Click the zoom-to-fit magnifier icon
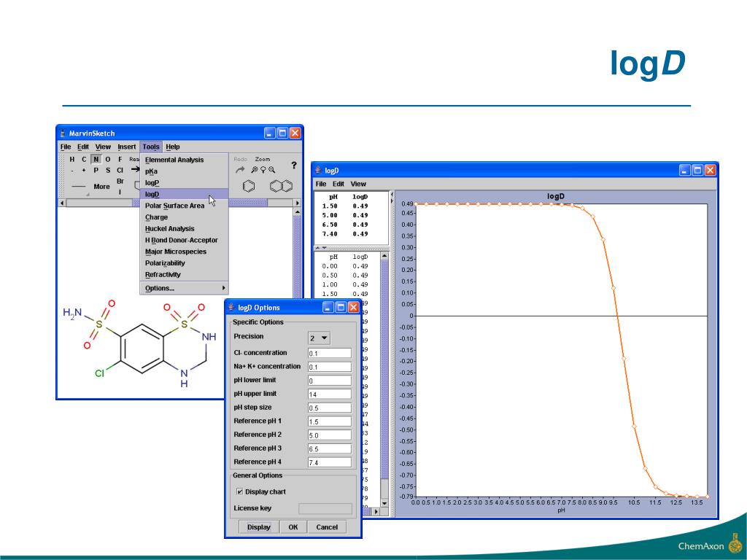Screen dimensions: 747x560 [x=263, y=169]
